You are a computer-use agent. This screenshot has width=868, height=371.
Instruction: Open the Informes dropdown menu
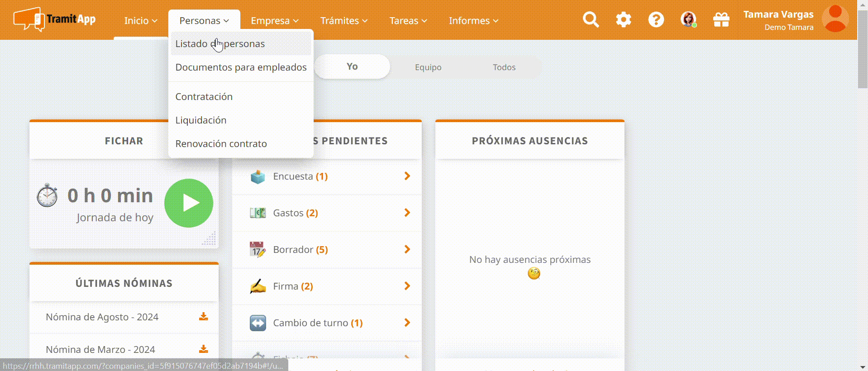point(473,21)
